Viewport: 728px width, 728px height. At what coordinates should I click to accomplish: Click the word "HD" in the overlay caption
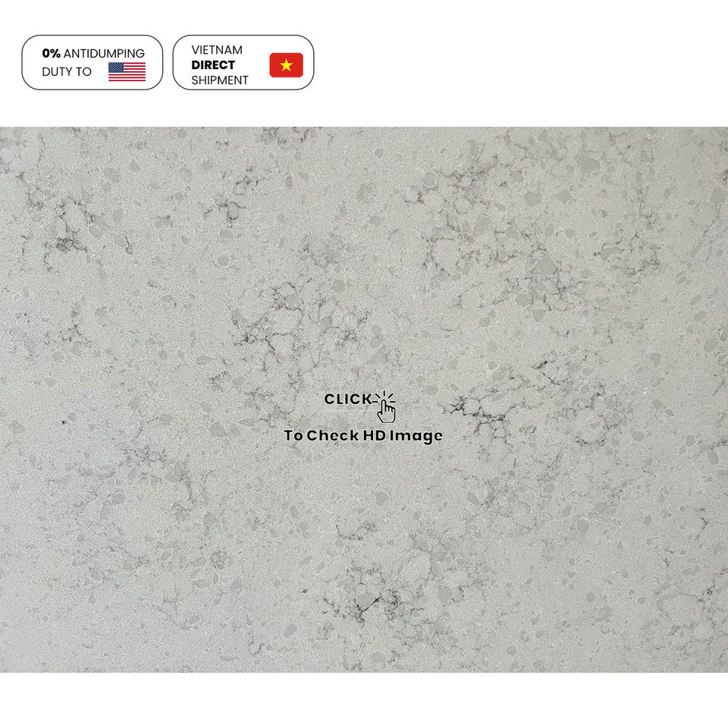pyautogui.click(x=374, y=435)
